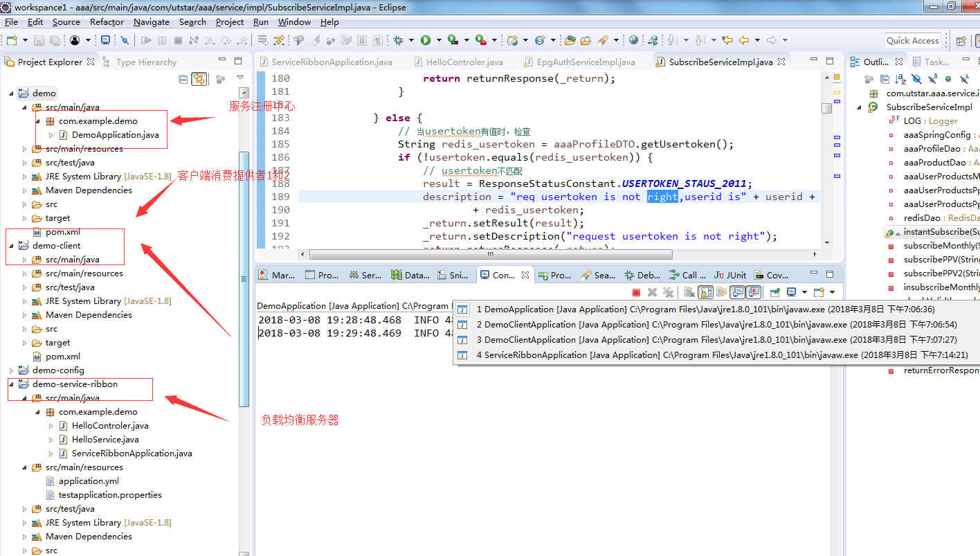
Task: Click the Toggle Mark Occurrences icon
Action: [314, 40]
